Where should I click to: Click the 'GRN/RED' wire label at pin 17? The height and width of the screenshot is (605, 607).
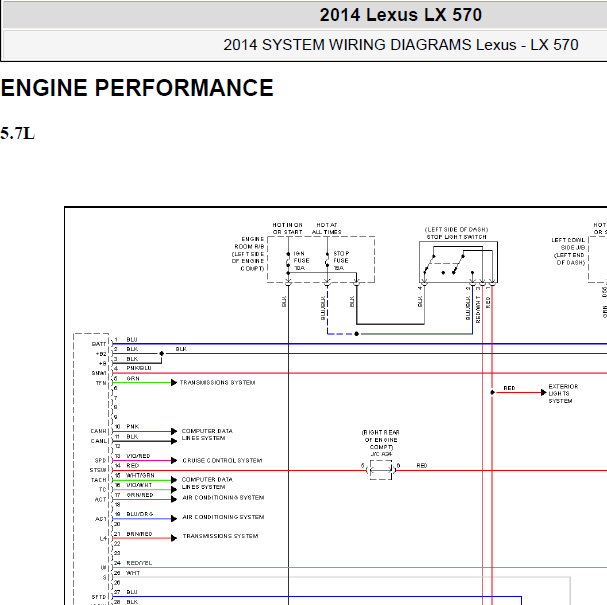point(140,495)
